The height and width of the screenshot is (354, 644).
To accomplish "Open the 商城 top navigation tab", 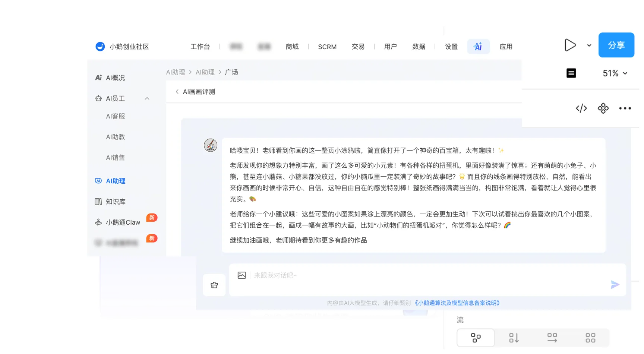I will point(292,47).
